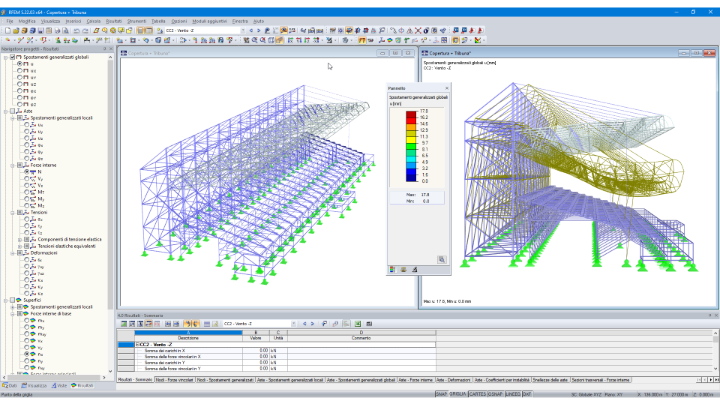Toggle GRIGLIA in the status bar

[x=457, y=394]
